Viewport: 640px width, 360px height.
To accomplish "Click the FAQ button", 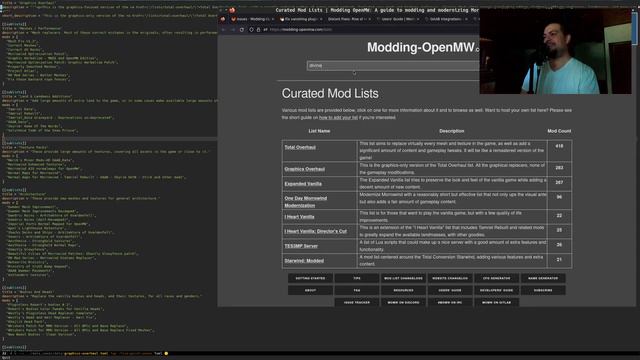I will point(357,290).
